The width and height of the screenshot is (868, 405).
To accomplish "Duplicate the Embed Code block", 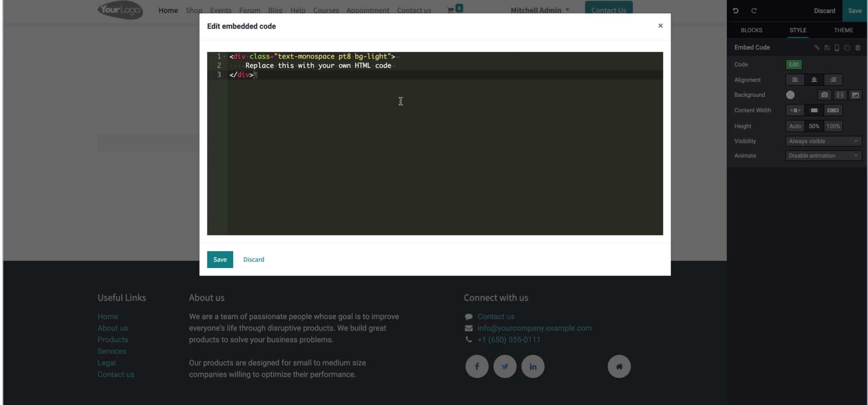I will coord(847,48).
